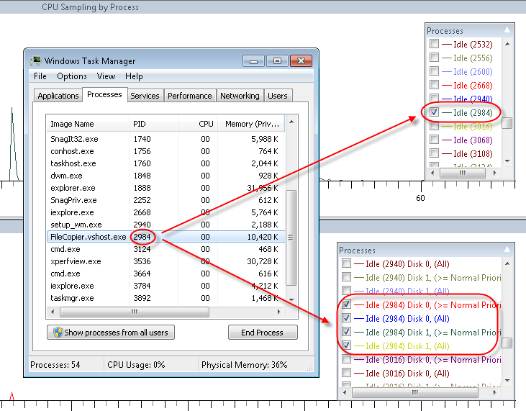The height and width of the screenshot is (411, 526).
Task: Switch to the Applications tab
Action: [58, 96]
